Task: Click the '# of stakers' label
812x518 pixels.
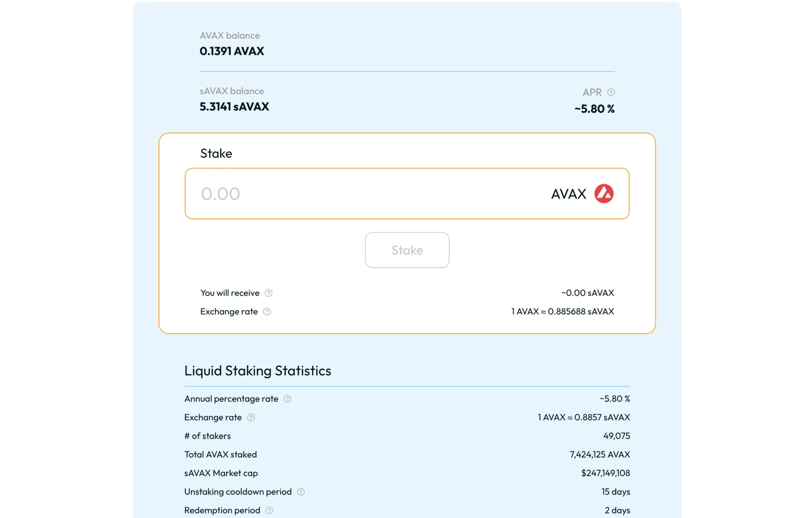Action: pyautogui.click(x=208, y=436)
